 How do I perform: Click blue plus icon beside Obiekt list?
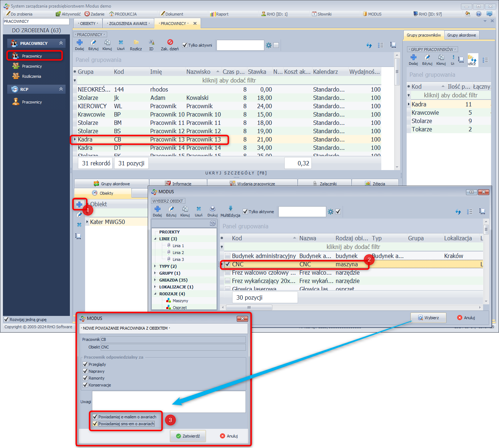click(79, 204)
